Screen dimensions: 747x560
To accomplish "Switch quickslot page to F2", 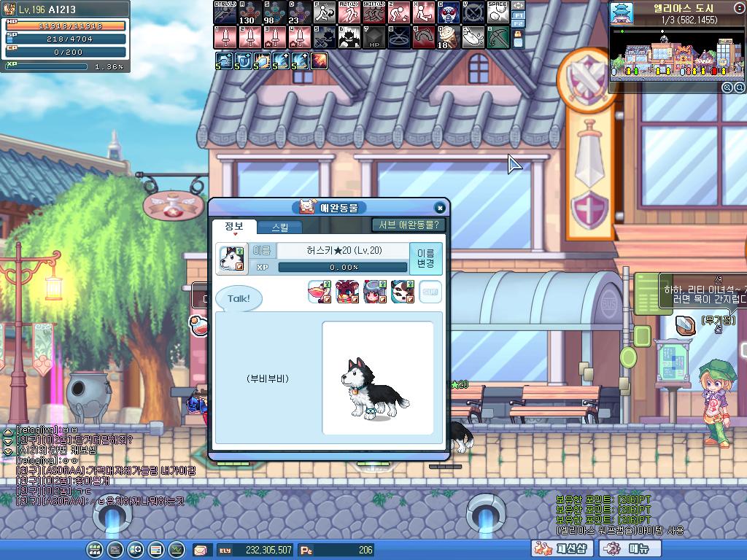I will click(x=518, y=23).
